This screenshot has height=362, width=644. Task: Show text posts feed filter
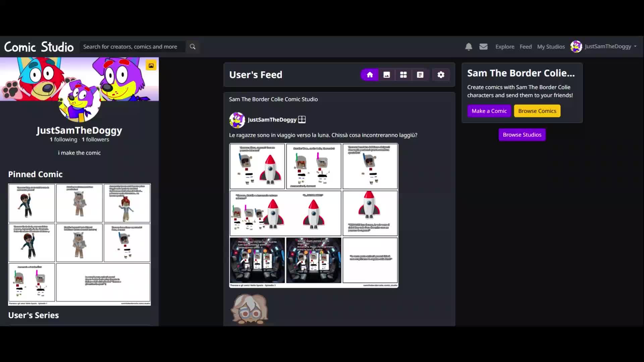tap(420, 75)
